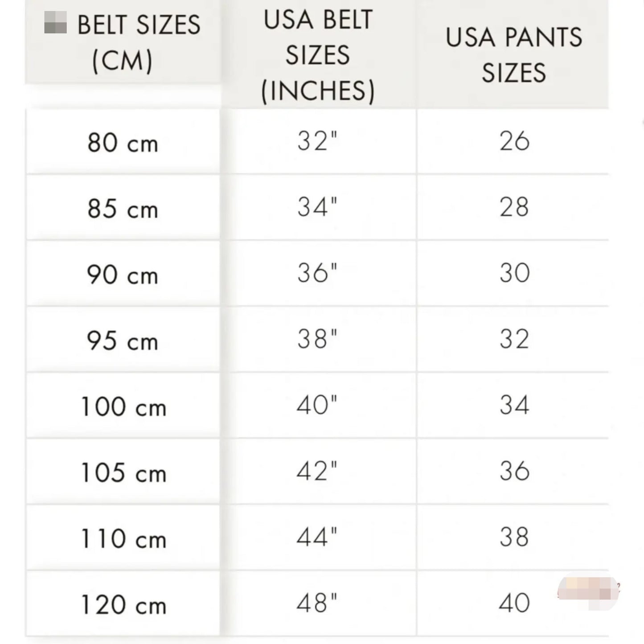Click the 120 cm belt size cell

coord(123,603)
